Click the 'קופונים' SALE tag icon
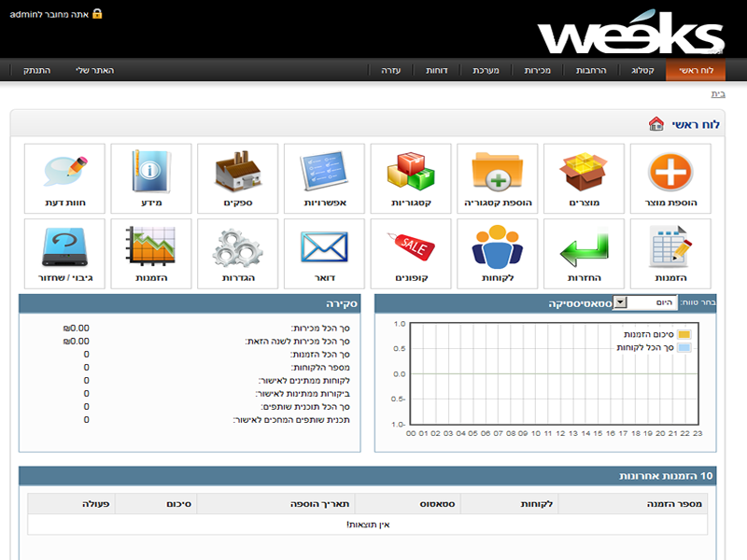Image resolution: width=747 pixels, height=560 pixels. coord(411,246)
